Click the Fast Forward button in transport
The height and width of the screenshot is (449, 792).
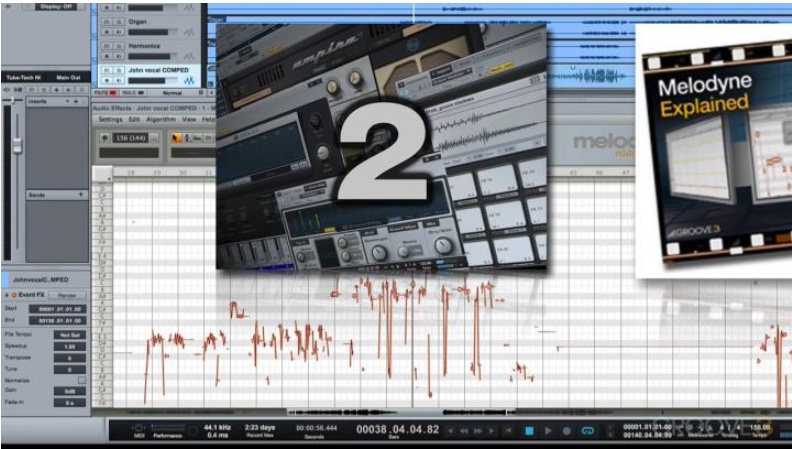478,431
